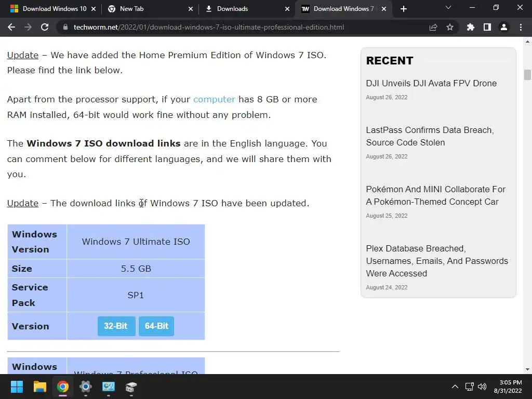Close the Download Windows 10 tab
Screen dimensions: 532x399
click(x=94, y=9)
